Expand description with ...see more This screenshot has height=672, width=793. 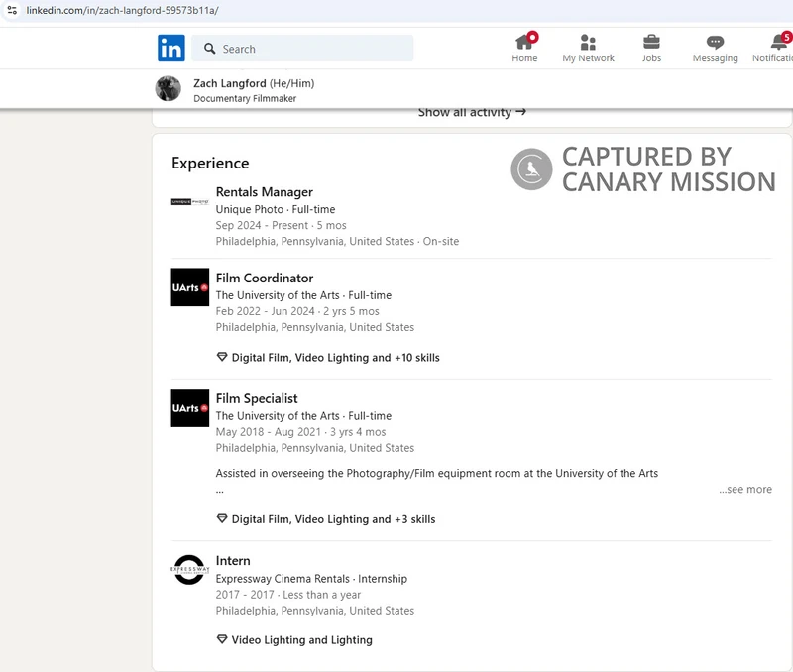click(x=745, y=489)
